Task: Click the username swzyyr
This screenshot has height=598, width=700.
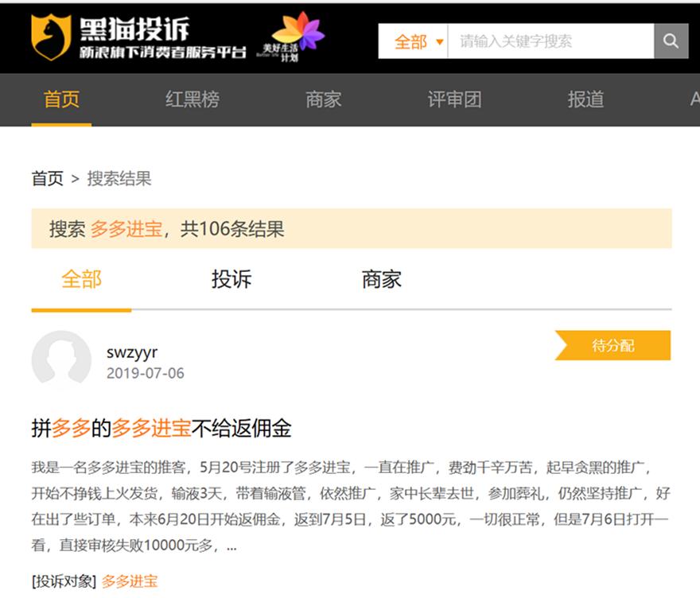Action: (x=131, y=351)
